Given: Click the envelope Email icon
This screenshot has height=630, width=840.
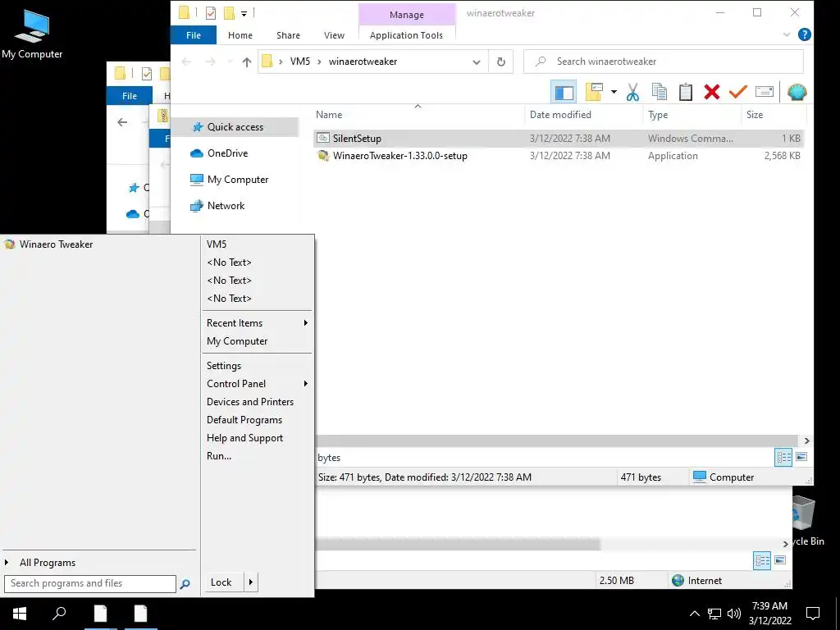Looking at the screenshot, I should click(x=765, y=92).
